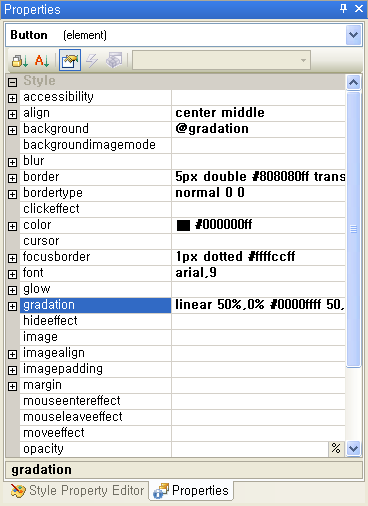This screenshot has height=506, width=368.
Task: Expand the accessibility property
Action: click(x=12, y=98)
